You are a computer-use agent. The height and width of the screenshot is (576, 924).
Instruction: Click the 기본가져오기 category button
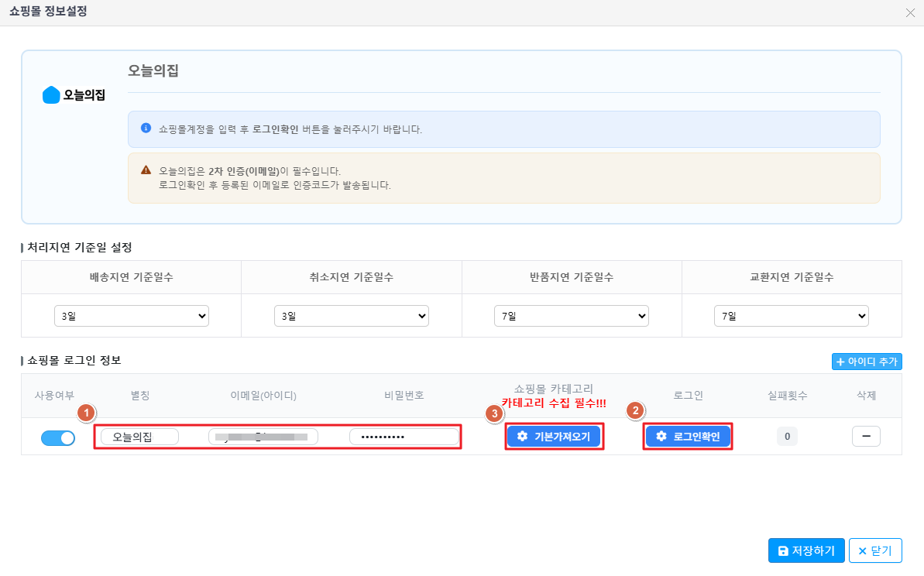tap(553, 437)
